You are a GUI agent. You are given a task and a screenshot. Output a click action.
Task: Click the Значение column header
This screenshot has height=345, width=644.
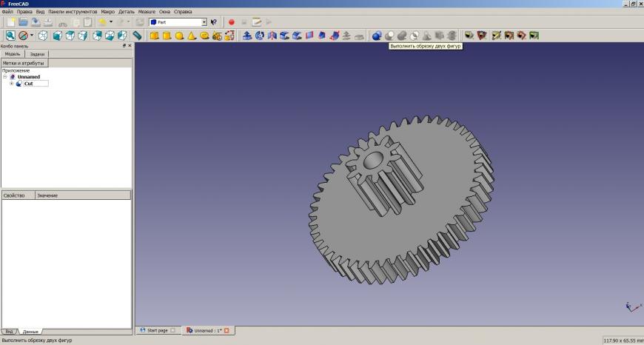pos(83,195)
